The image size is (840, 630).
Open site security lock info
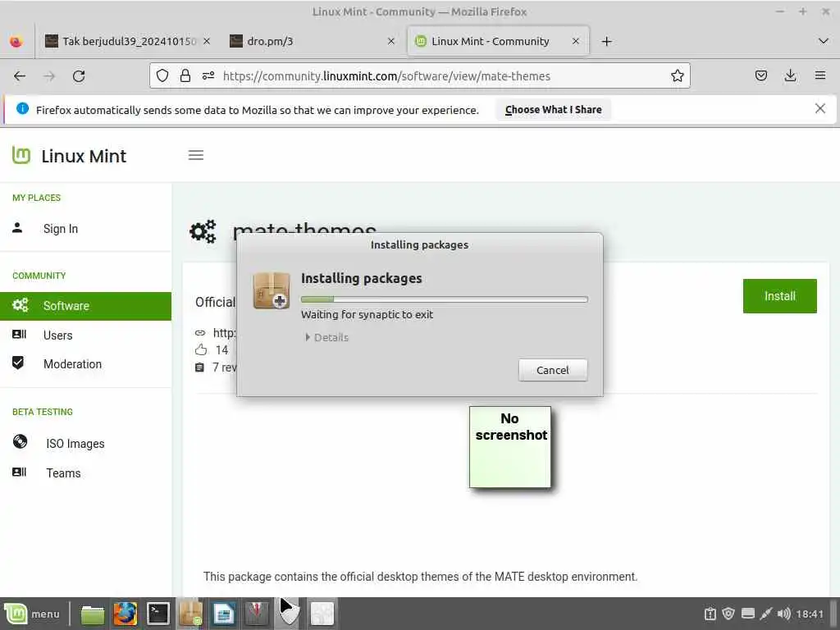click(x=185, y=76)
